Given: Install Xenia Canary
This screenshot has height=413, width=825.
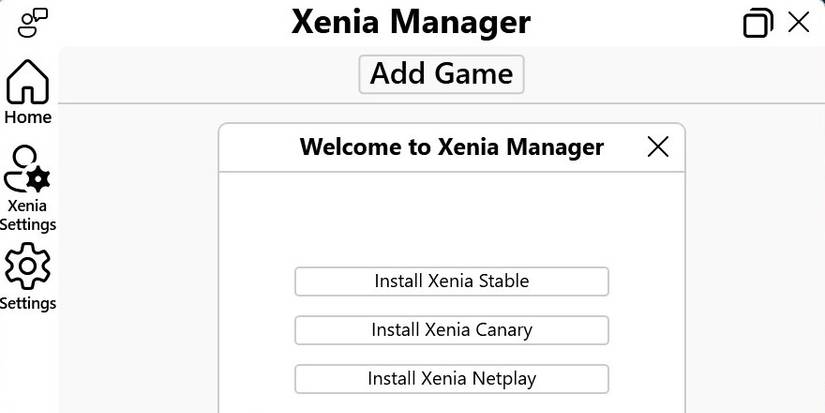Looking at the screenshot, I should click(x=451, y=330).
